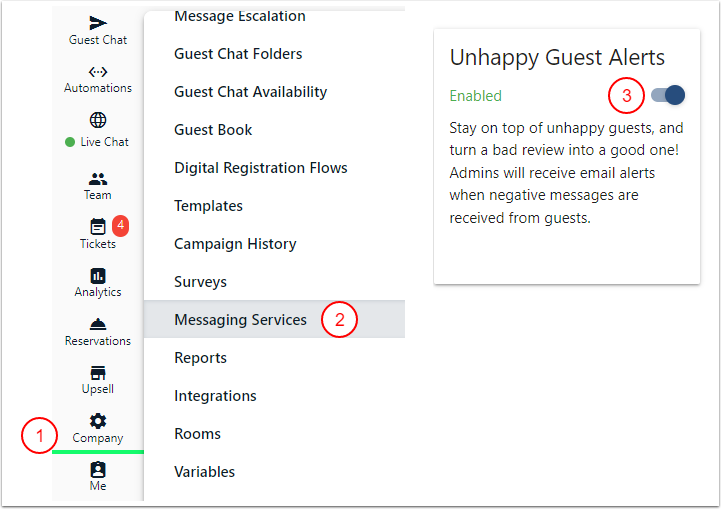The image size is (721, 509).
Task: Open Guest Chat paper plane icon
Action: (98, 23)
